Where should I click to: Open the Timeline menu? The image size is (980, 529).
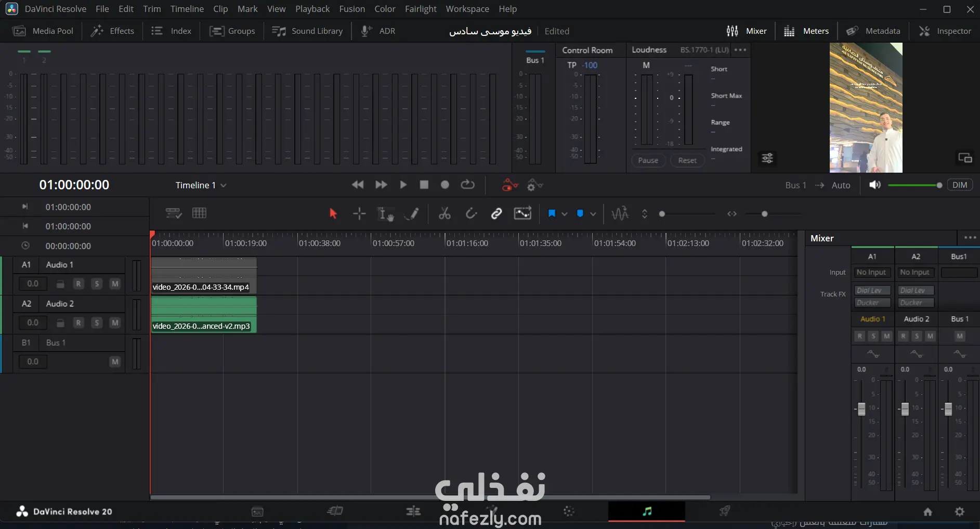pos(187,9)
